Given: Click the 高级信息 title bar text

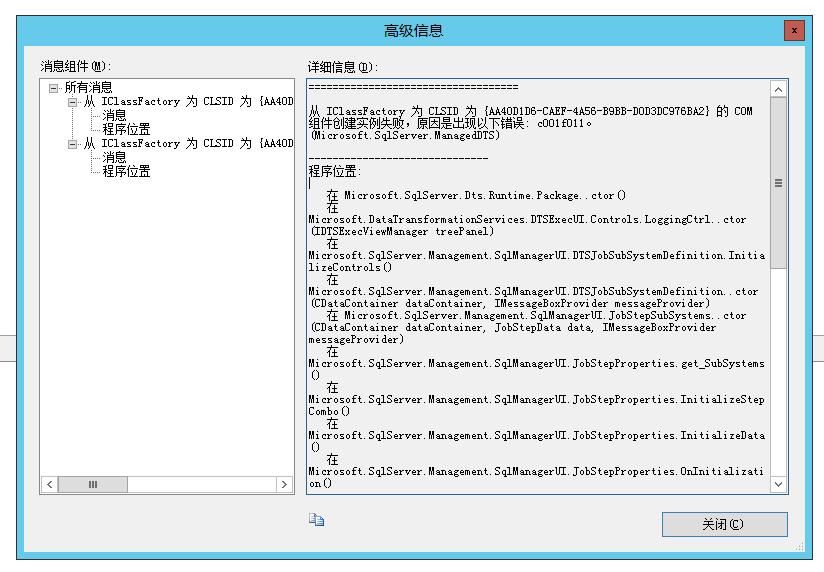Looking at the screenshot, I should point(413,30).
